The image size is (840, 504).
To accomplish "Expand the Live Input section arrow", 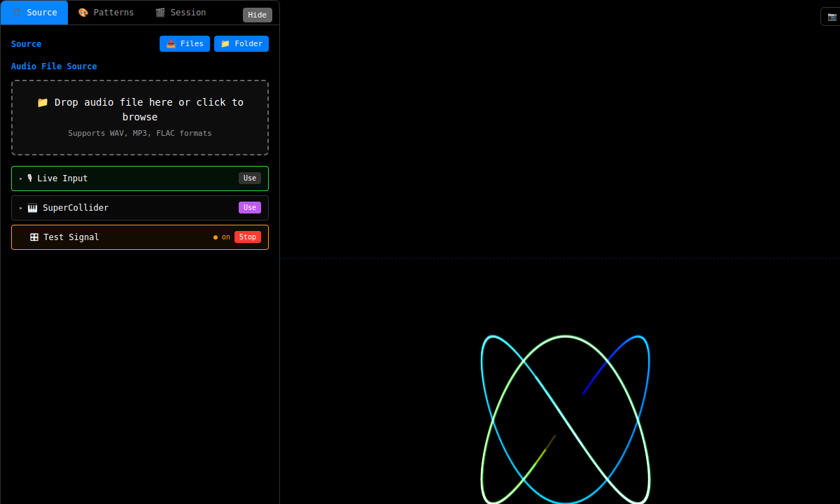I will click(x=21, y=178).
